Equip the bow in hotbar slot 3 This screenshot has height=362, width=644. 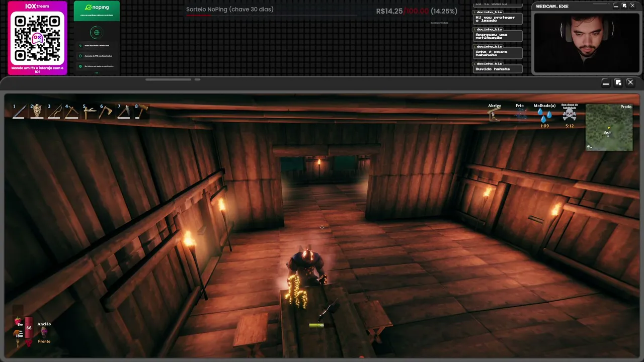click(x=54, y=112)
